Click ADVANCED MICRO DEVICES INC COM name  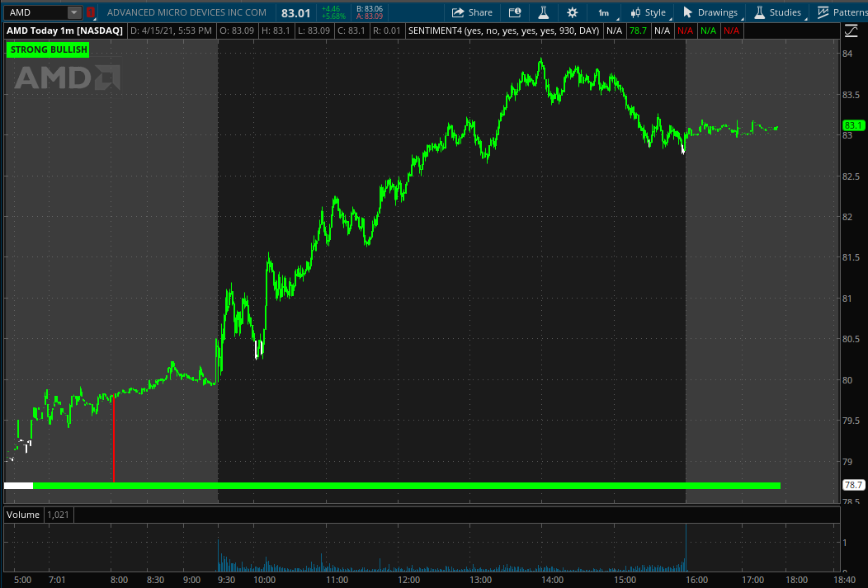click(x=186, y=12)
